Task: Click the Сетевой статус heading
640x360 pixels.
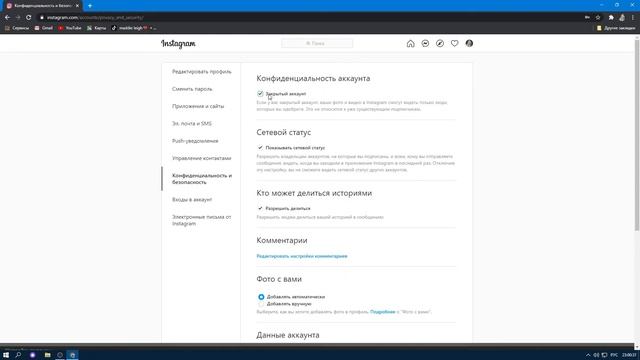Action: click(x=284, y=132)
